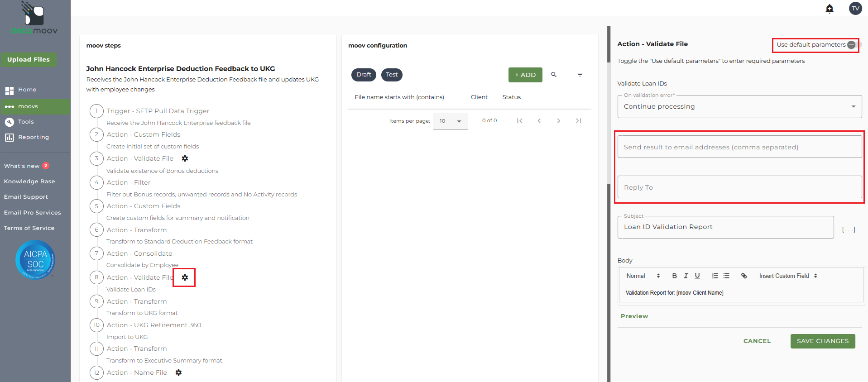Select the Draft filter chip
Image resolution: width=868 pixels, height=382 pixels.
coord(364,75)
